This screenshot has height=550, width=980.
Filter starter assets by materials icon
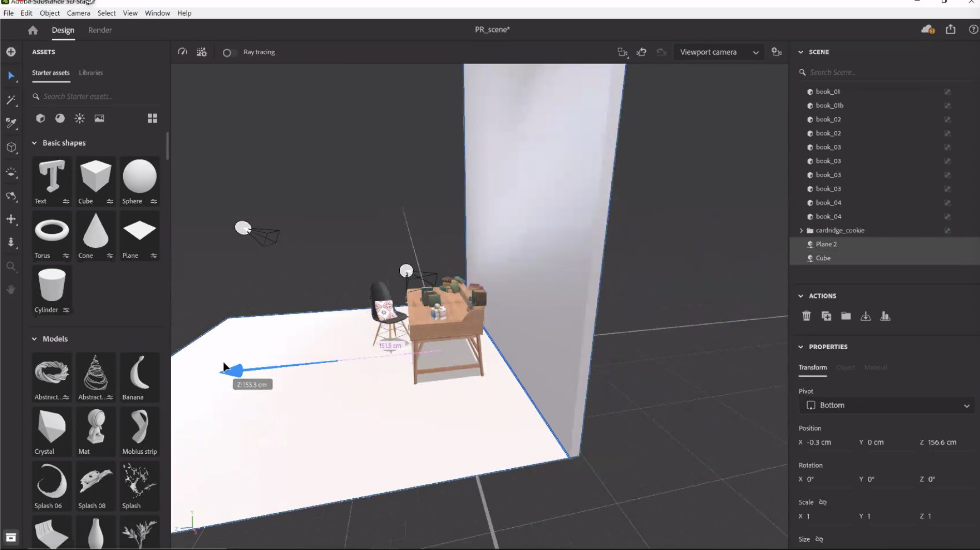pos(60,118)
